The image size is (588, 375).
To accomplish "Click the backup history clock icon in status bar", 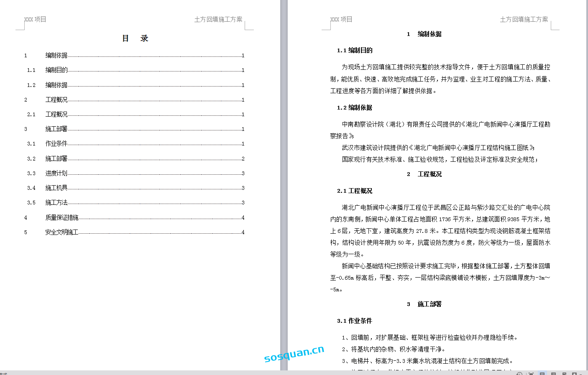I will [519, 374].
